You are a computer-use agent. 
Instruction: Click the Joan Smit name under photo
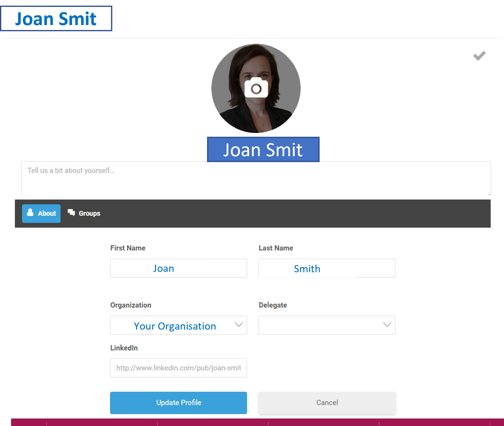(263, 150)
